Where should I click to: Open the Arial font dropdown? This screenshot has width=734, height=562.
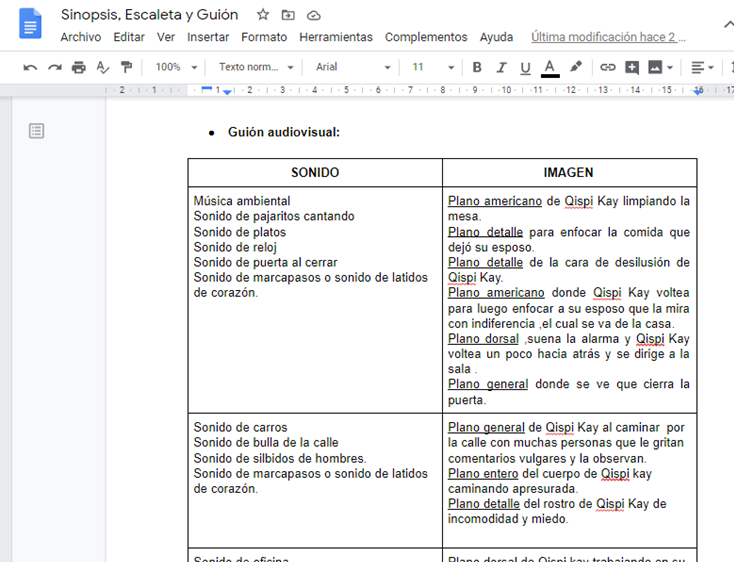tap(353, 67)
